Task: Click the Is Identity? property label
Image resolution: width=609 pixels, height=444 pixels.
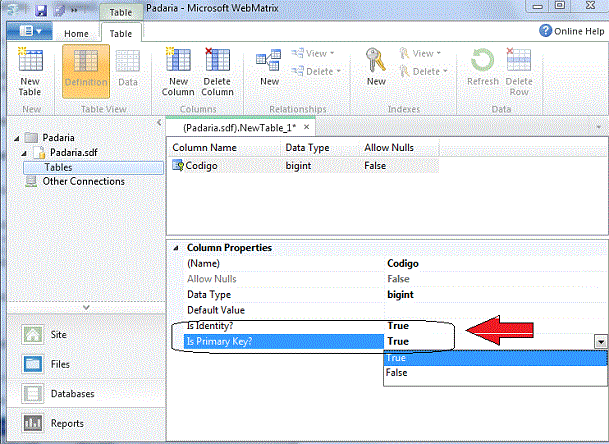Action: pos(210,326)
